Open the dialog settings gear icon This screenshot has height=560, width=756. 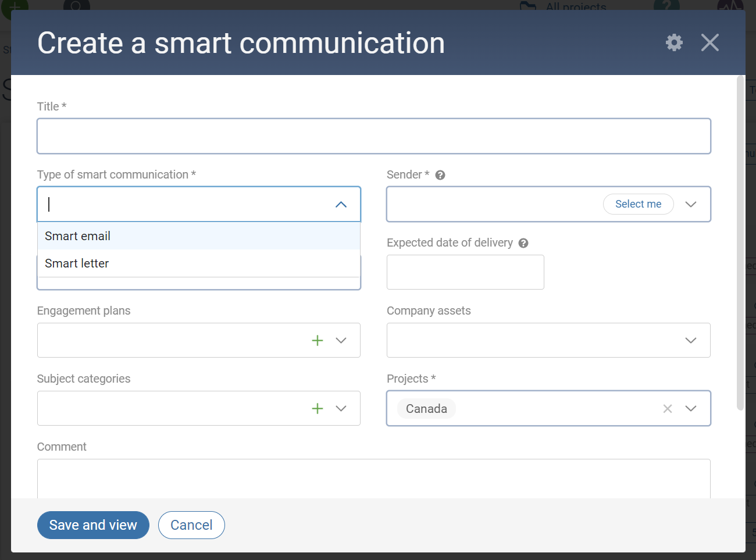pyautogui.click(x=673, y=42)
